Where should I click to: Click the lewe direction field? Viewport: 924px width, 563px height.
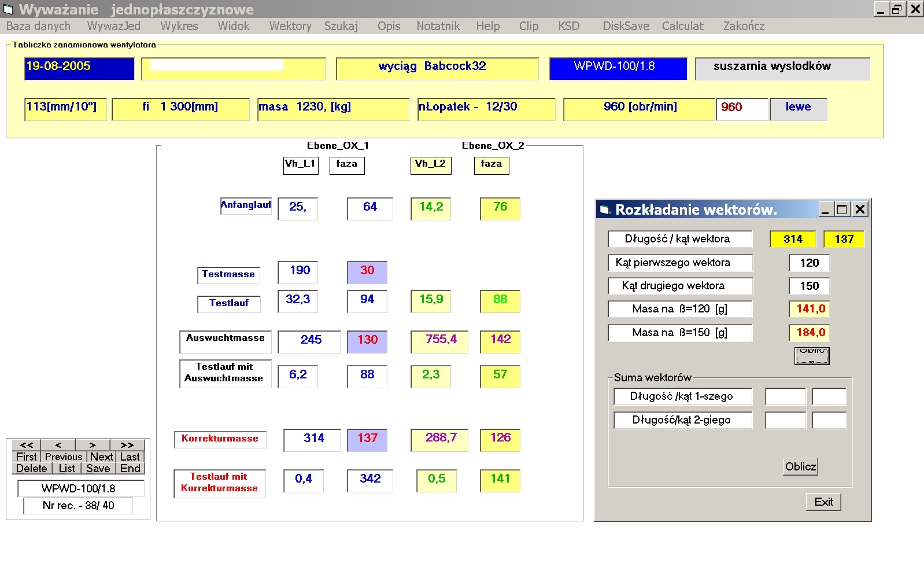tap(799, 109)
